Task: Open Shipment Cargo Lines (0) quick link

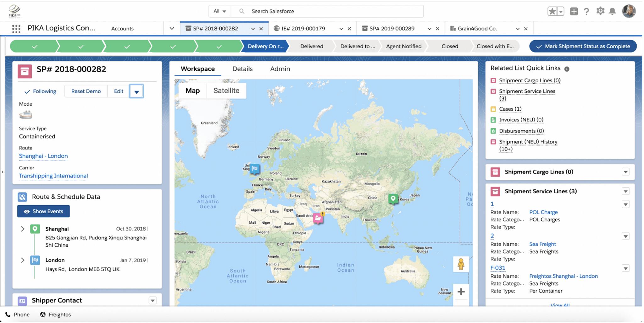Action: click(530, 80)
